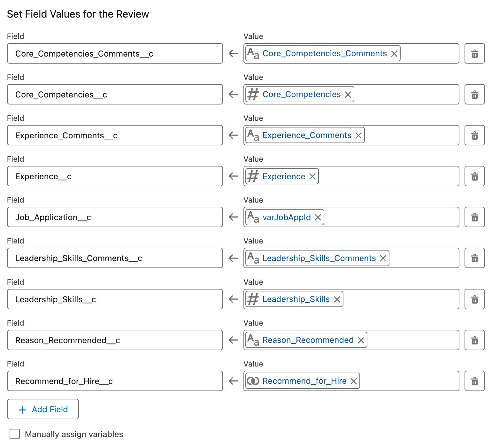Remove the Core_Competencies value pill
The height and width of the screenshot is (448, 492).
pyautogui.click(x=348, y=94)
